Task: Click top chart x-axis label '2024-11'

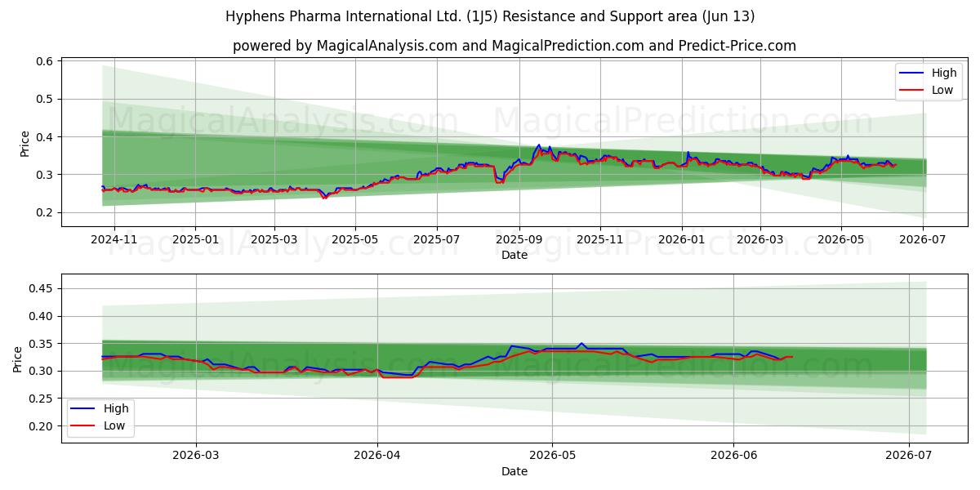Action: tap(114, 241)
